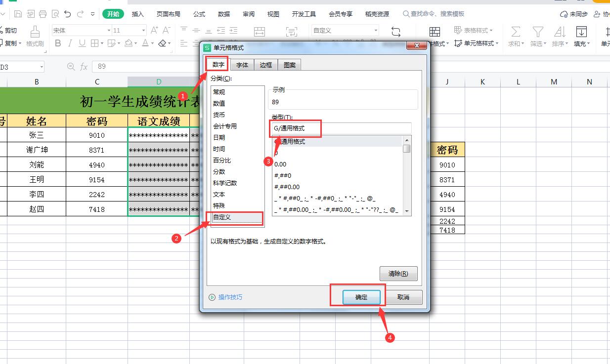Click the 确定 OK button
Screen dimensions: 610x364
coord(361,297)
